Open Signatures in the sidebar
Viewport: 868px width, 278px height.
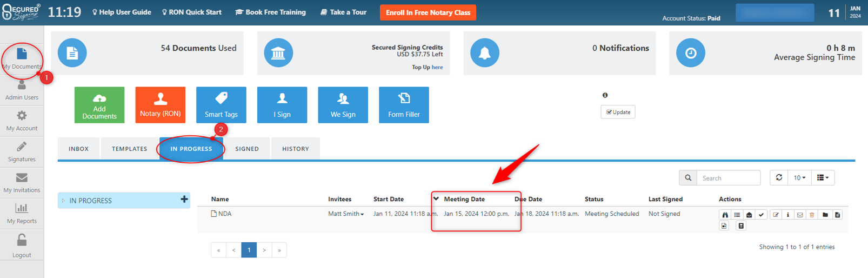[22, 152]
